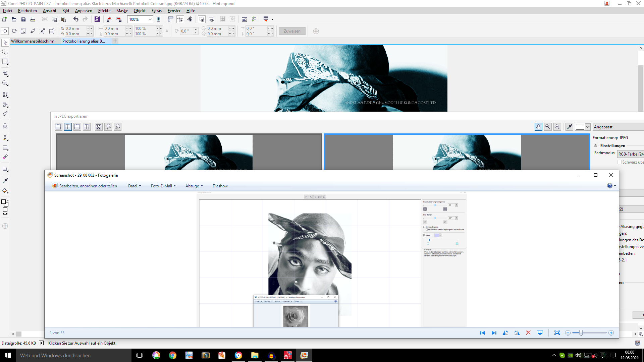Choose the Rectangle Mask tool
Image resolution: width=644 pixels, height=362 pixels.
[x=5, y=62]
